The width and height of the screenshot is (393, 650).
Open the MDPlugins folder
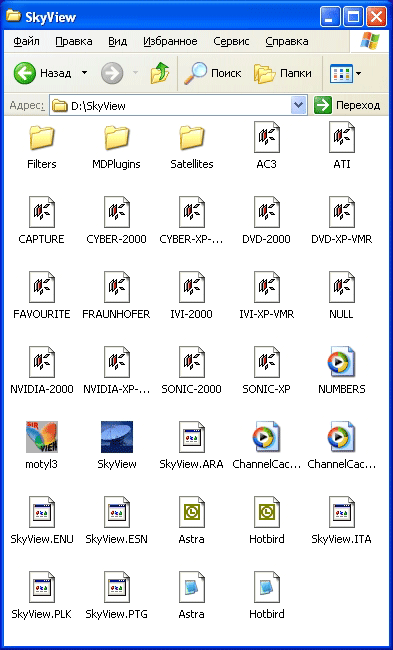coord(116,138)
